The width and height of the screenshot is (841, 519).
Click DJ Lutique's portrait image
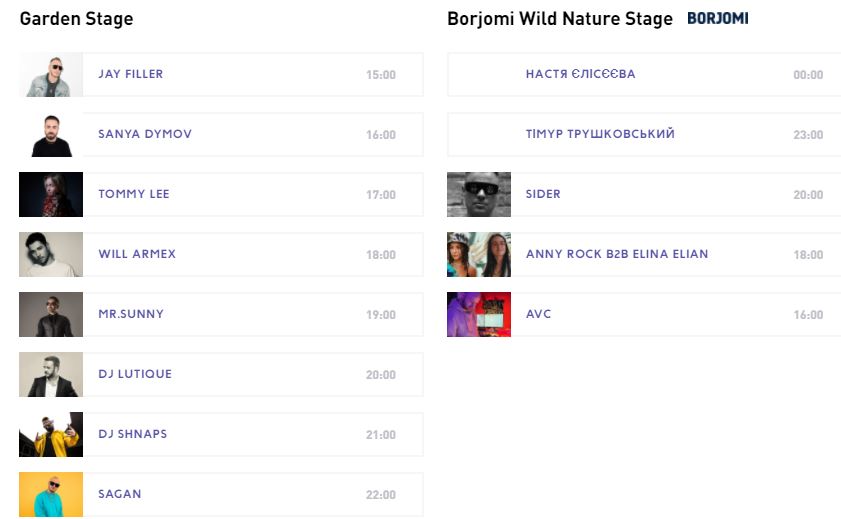(x=51, y=375)
